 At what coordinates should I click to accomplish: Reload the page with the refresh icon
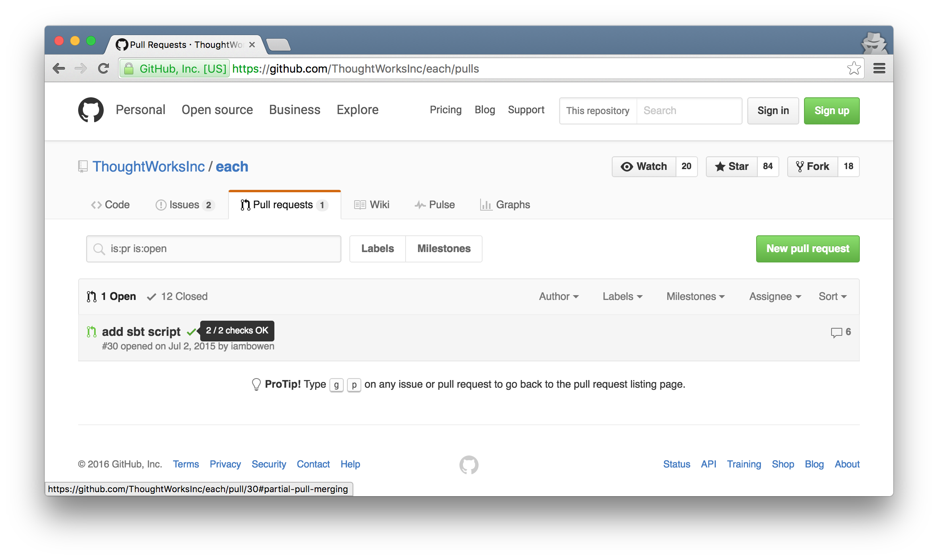tap(103, 69)
